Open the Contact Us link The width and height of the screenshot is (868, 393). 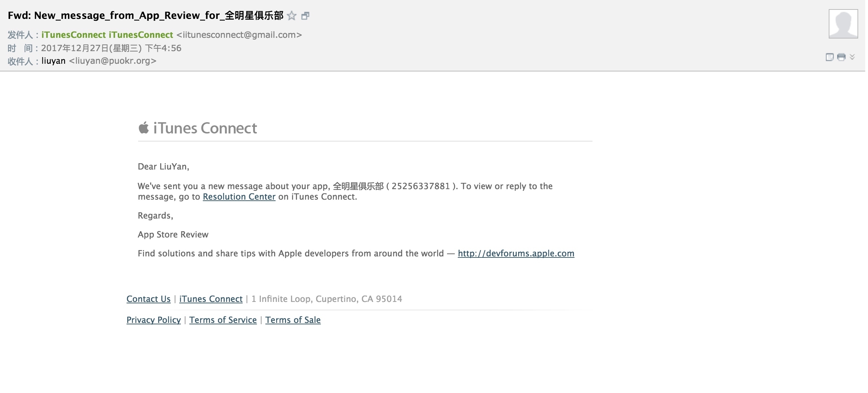tap(149, 299)
